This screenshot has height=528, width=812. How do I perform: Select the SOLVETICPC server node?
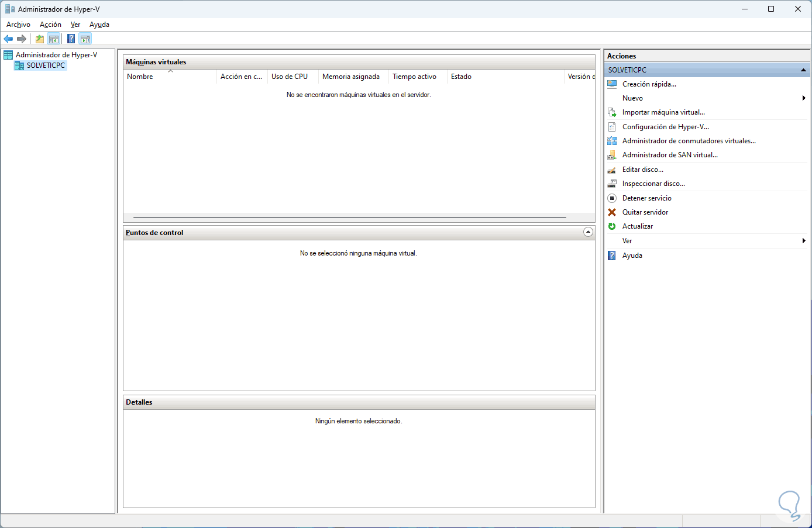click(46, 65)
